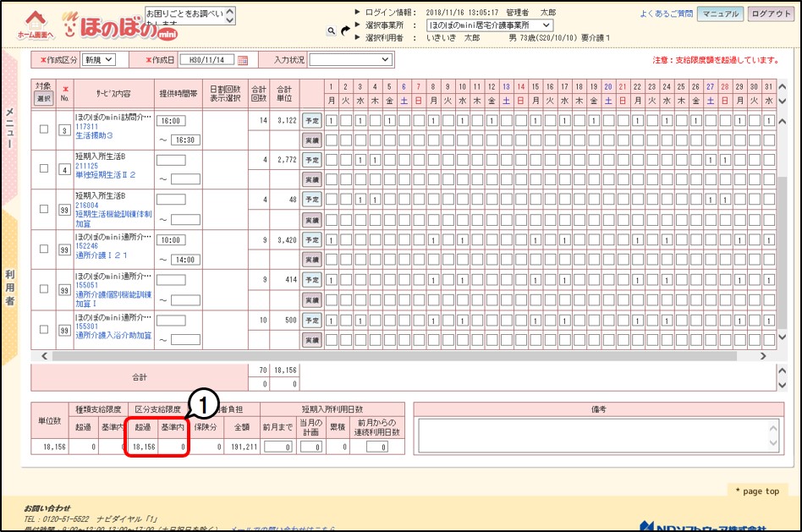Viewport: 802px width, 532px height.
Task: Click 予定 button in 生活援助3 row
Action: point(312,121)
